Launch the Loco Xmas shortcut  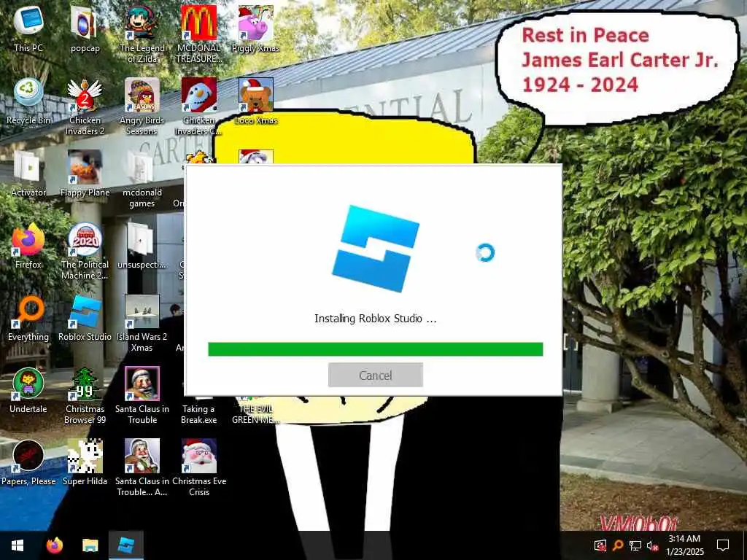click(x=256, y=101)
